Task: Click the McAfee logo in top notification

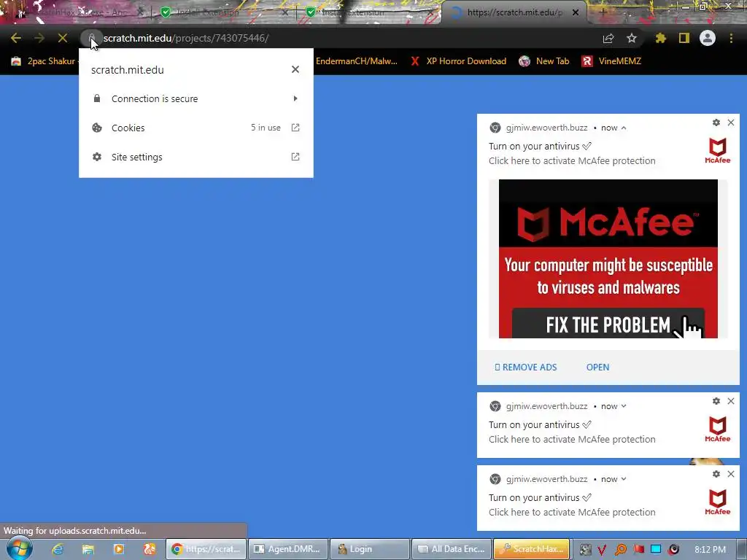Action: click(718, 150)
